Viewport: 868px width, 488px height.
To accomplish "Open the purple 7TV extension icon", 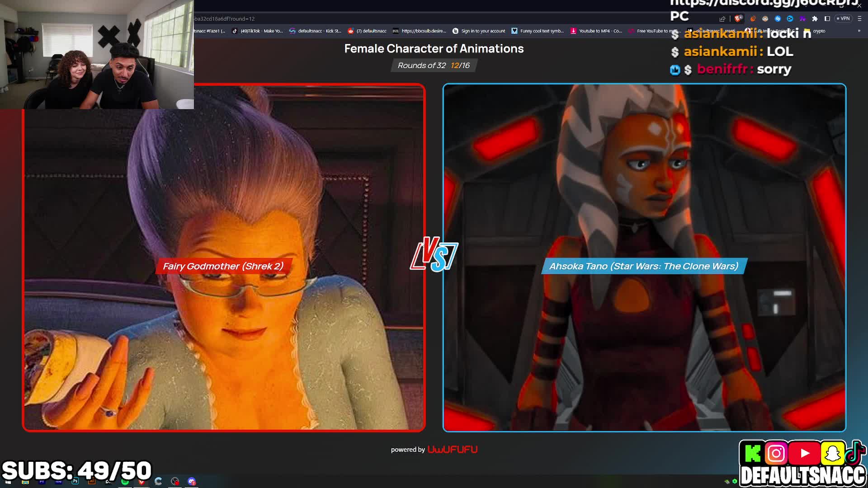I will pyautogui.click(x=802, y=19).
